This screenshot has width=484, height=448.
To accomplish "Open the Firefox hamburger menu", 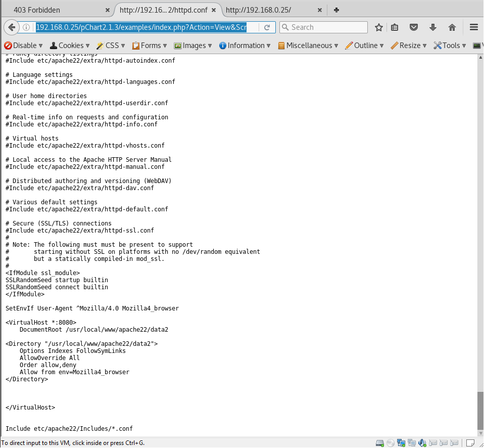I will (473, 27).
